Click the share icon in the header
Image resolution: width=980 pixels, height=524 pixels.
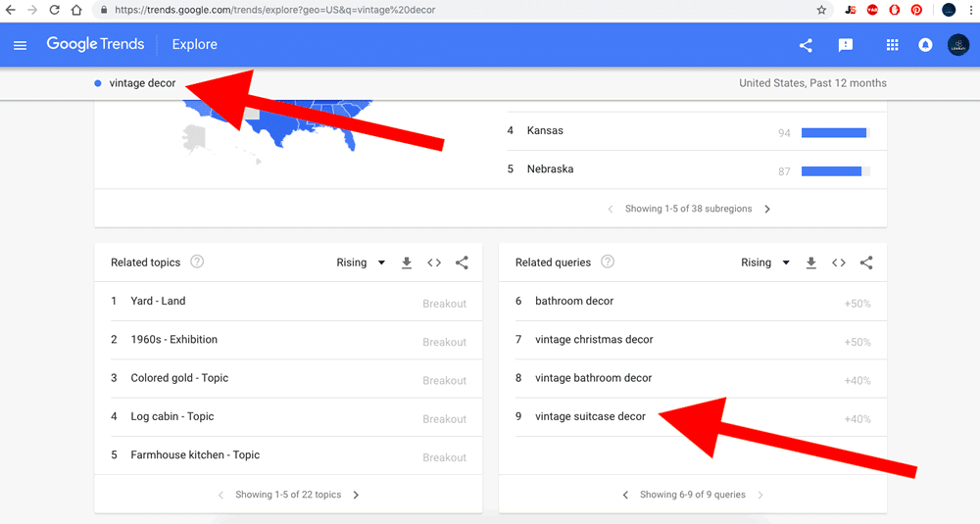(x=806, y=45)
